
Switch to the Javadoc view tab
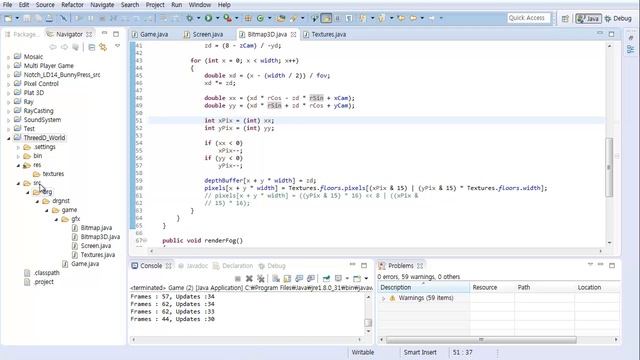(x=193, y=266)
